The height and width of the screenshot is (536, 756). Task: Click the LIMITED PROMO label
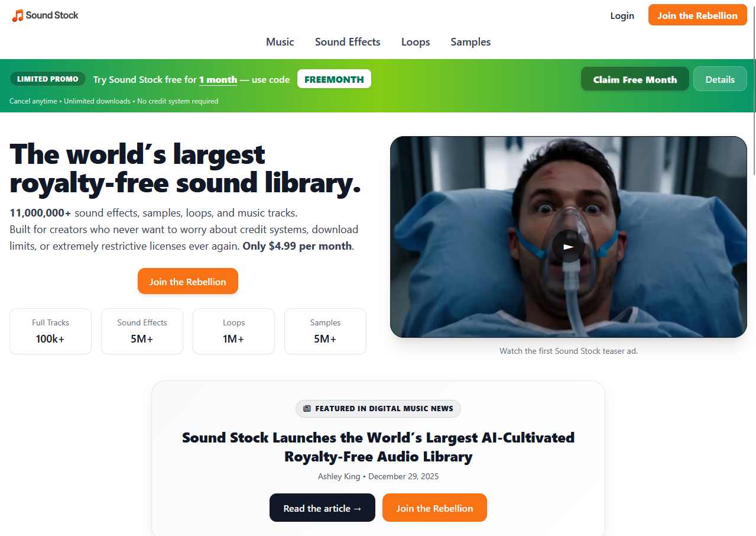coord(48,79)
